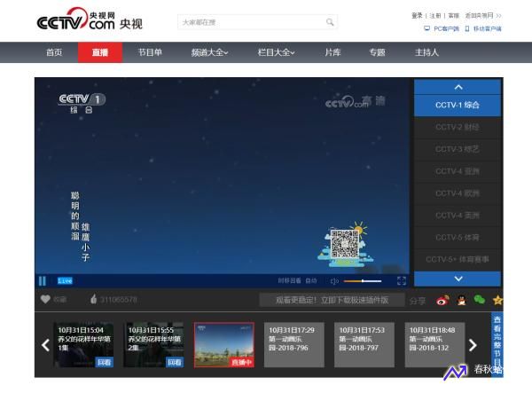Click the heart favorite icon
Screen dimensions: 532x393
click(45, 299)
